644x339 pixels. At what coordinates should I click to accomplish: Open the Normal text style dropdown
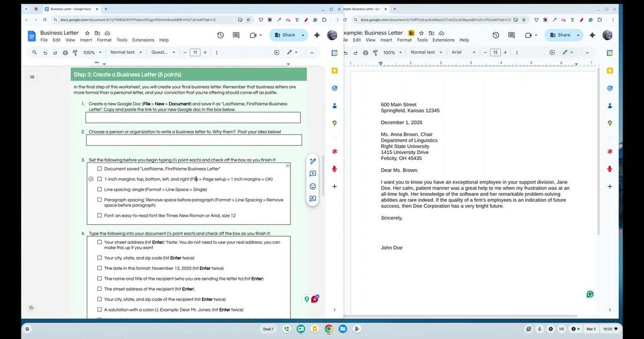point(126,52)
